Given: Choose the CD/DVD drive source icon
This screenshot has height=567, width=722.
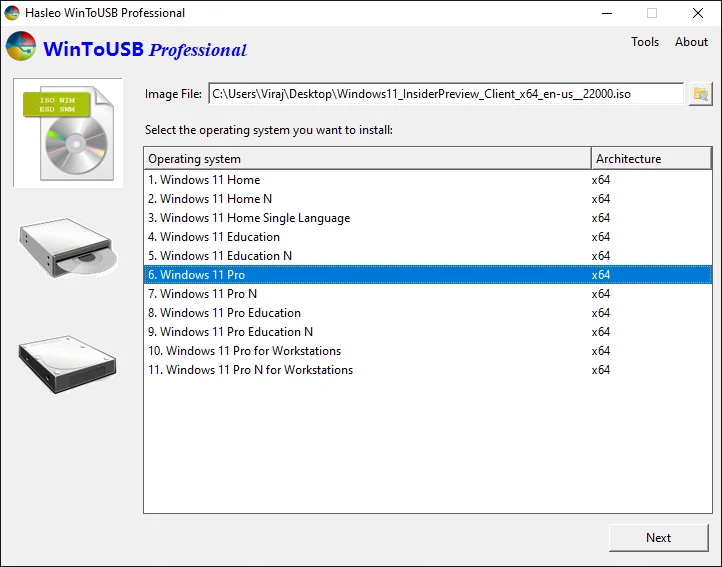Looking at the screenshot, I should (68, 247).
